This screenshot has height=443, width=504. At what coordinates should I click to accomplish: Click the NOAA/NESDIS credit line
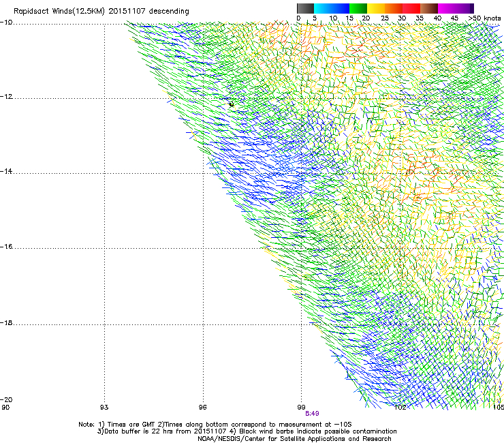[294, 439]
